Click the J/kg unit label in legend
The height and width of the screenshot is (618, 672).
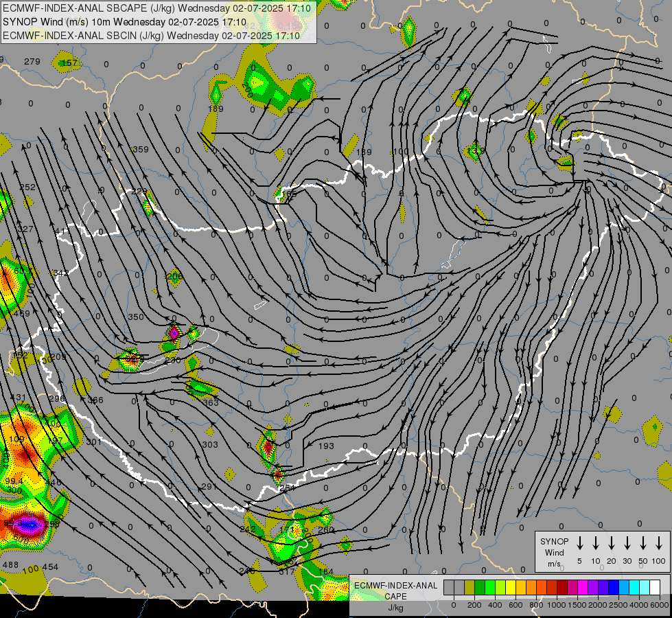point(395,608)
